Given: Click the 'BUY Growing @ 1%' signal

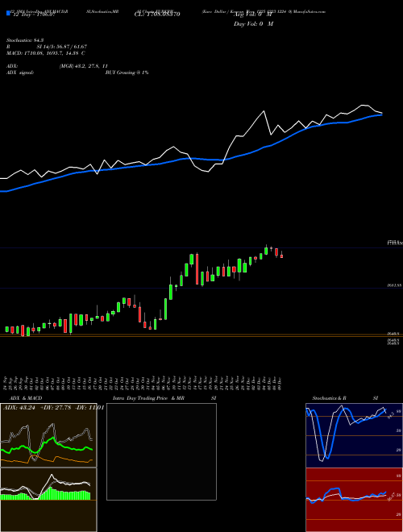Looking at the screenshot, I should (127, 73).
